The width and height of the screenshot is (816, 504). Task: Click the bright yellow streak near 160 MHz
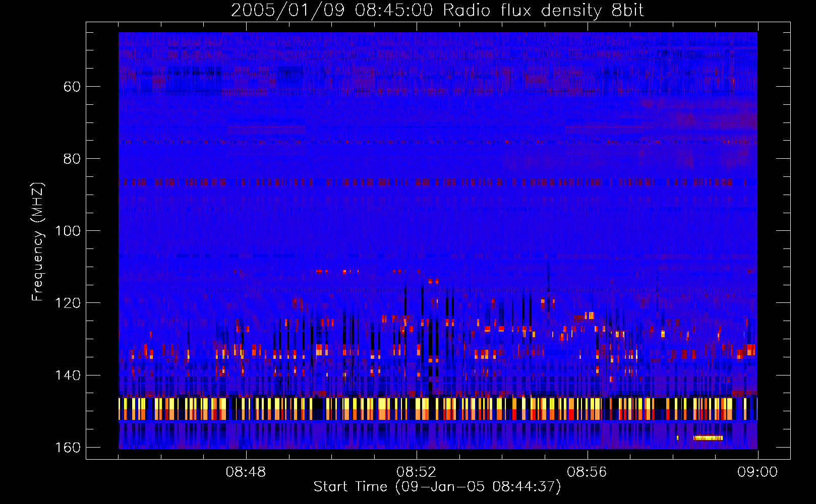[x=708, y=438]
